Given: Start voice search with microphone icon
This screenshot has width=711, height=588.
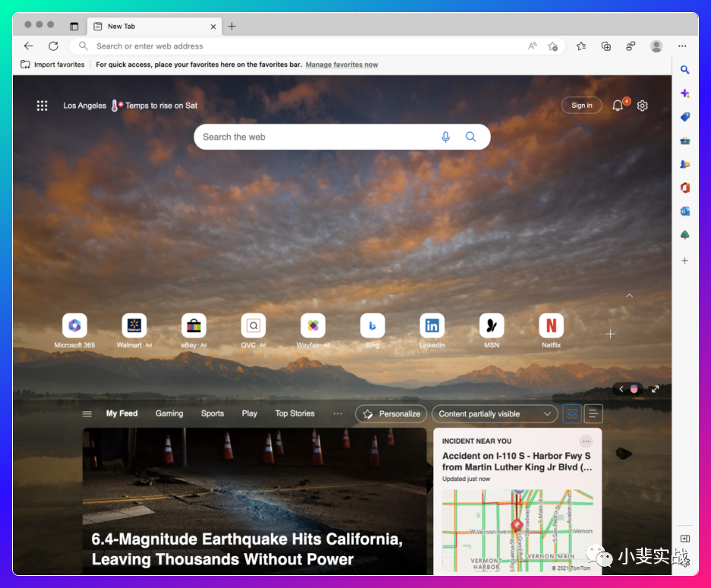Looking at the screenshot, I should pos(445,137).
